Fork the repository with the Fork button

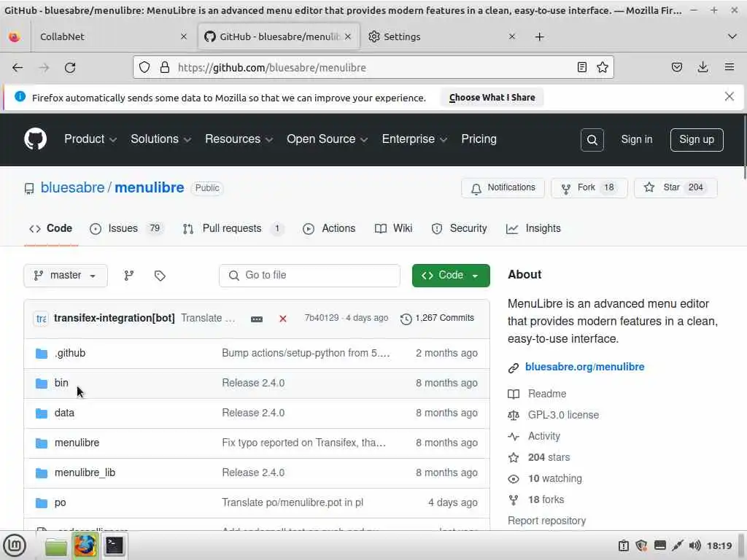(x=589, y=187)
